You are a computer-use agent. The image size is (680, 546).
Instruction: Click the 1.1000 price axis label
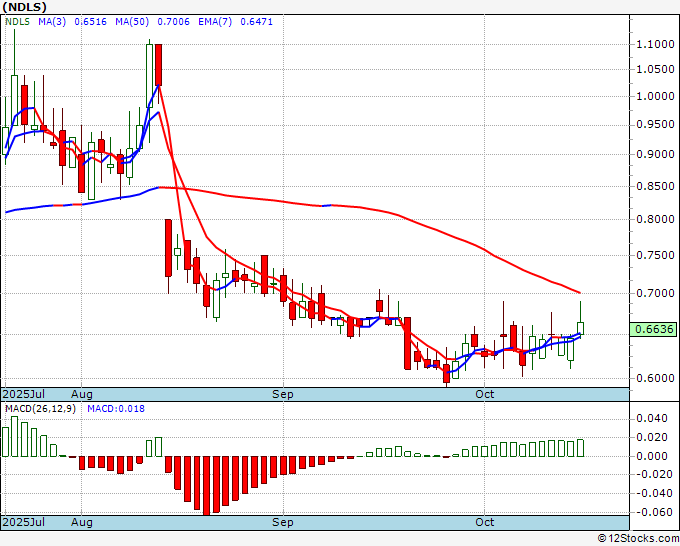click(655, 44)
